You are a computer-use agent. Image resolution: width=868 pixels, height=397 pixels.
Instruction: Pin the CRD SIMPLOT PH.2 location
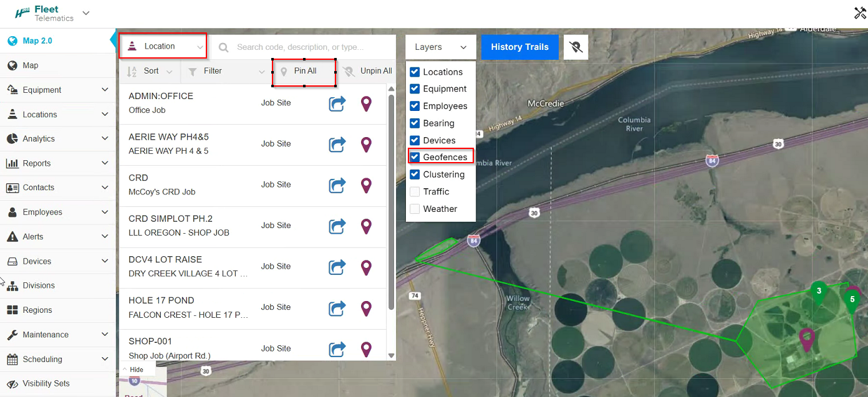[367, 226]
